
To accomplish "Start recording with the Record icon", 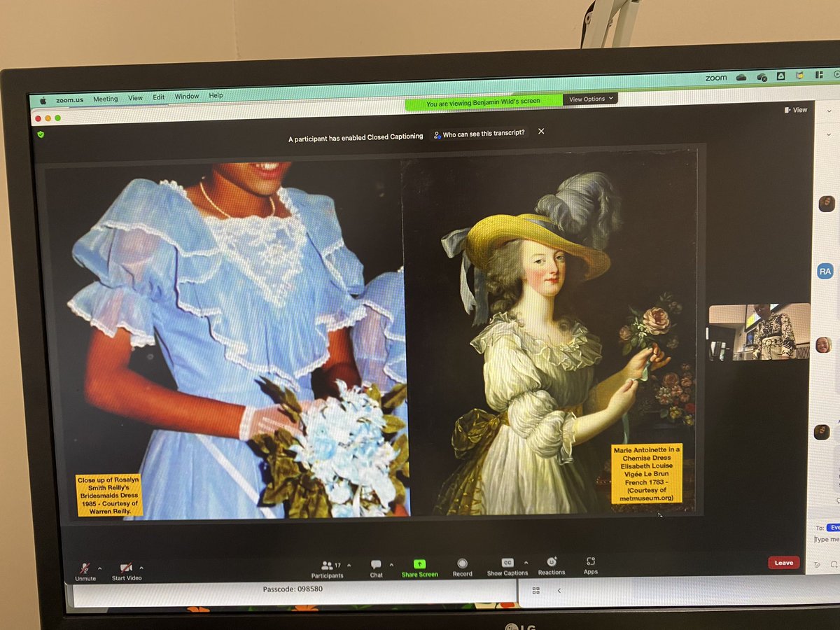I will click(x=462, y=567).
